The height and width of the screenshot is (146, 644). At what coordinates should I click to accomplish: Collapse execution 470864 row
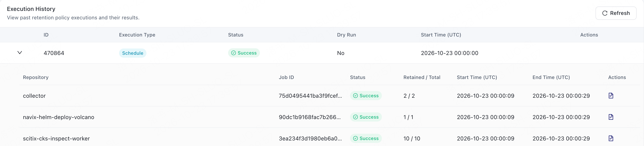(x=20, y=53)
